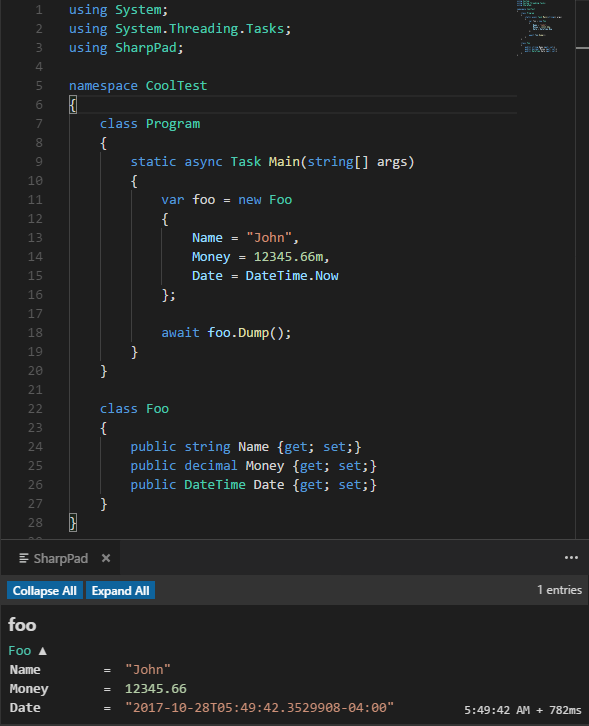The height and width of the screenshot is (726, 589).
Task: Click 'class Program' declaration in editor
Action: click(x=150, y=124)
